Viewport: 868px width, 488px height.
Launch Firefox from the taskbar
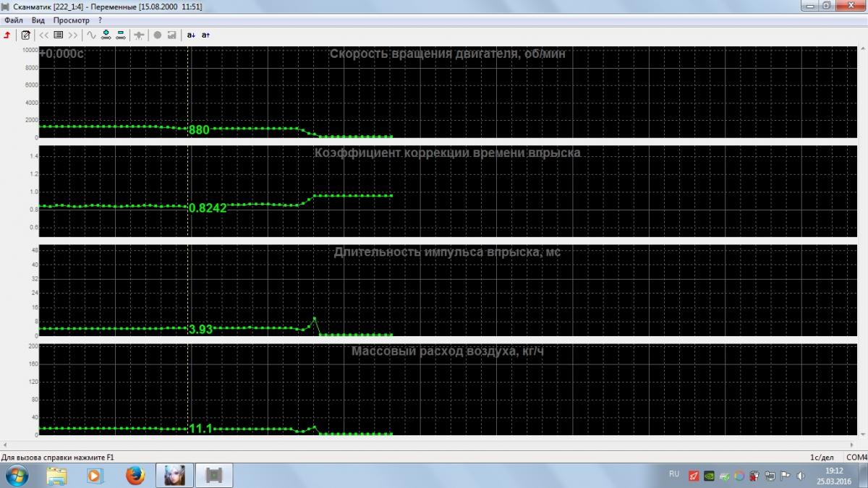[x=135, y=475]
